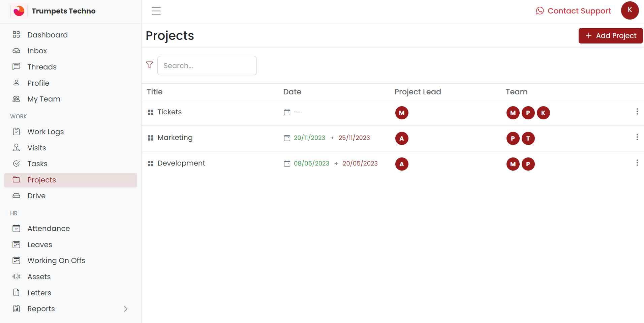
Task: Focus the project Search field
Action: coord(207,66)
